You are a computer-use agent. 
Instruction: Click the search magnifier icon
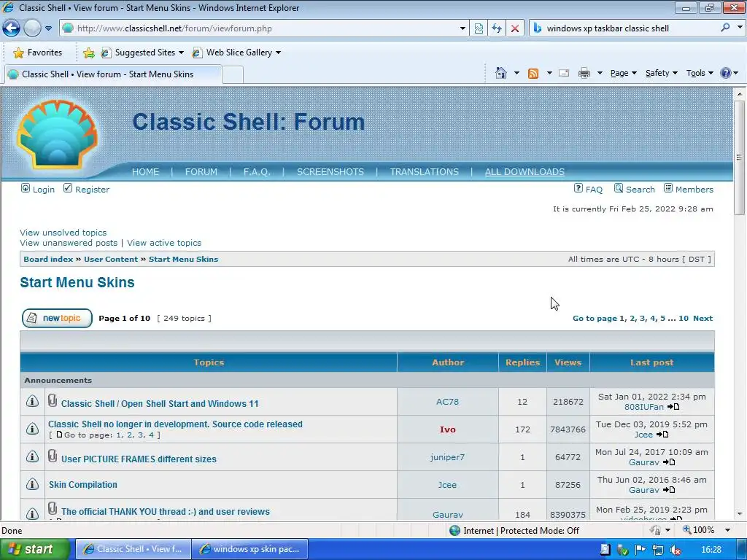pyautogui.click(x=725, y=28)
